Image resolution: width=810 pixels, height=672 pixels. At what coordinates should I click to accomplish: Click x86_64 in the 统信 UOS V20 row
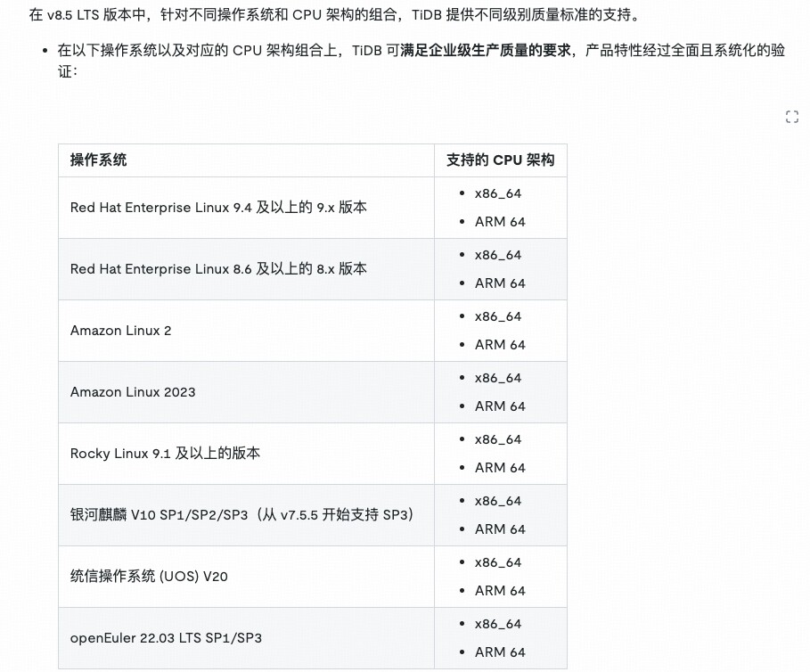pos(498,562)
